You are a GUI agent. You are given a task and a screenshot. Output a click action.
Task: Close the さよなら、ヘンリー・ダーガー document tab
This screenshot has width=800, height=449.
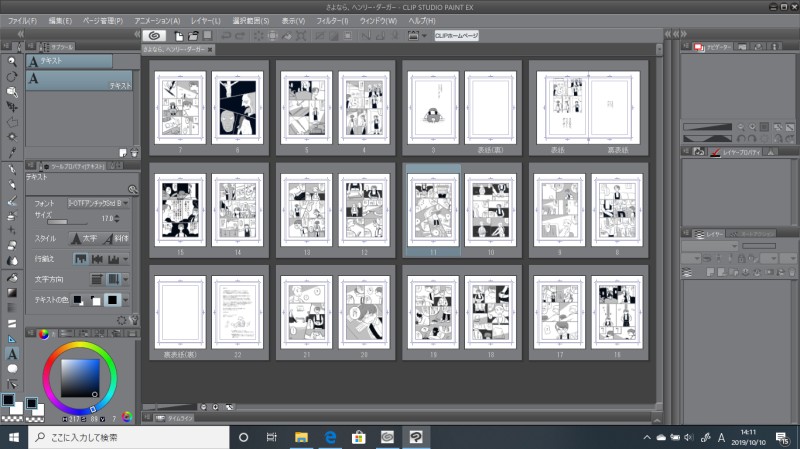pyautogui.click(x=210, y=49)
